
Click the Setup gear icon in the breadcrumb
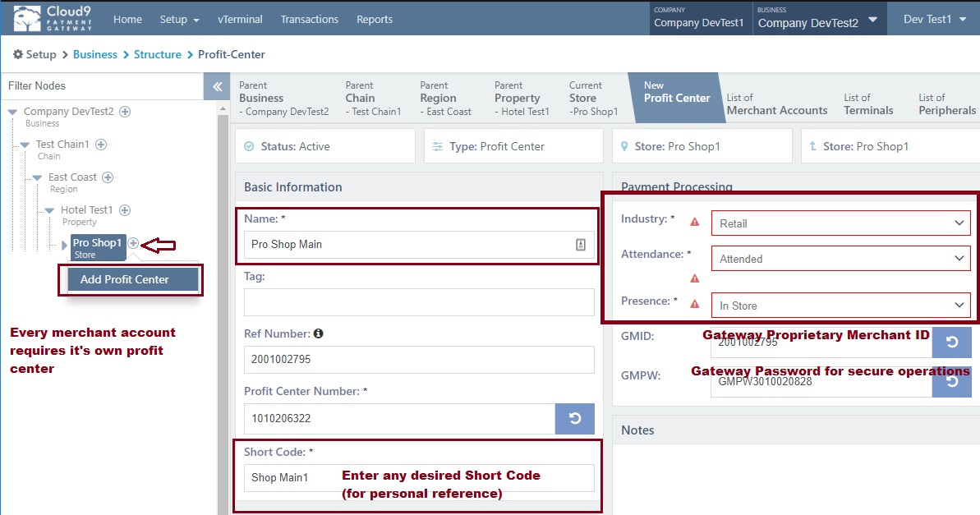pyautogui.click(x=16, y=54)
